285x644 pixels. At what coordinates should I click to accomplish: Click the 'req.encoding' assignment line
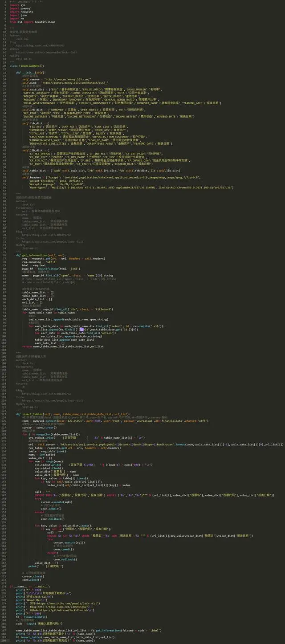point(39,262)
